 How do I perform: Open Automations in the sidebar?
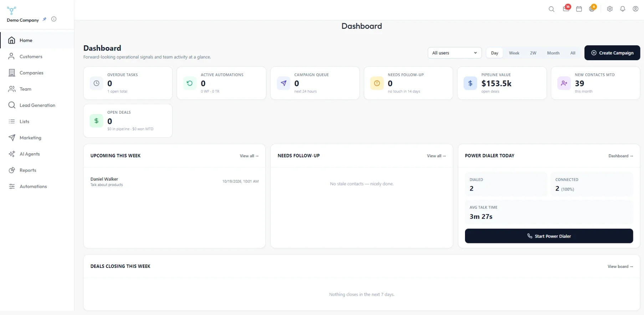[37, 186]
